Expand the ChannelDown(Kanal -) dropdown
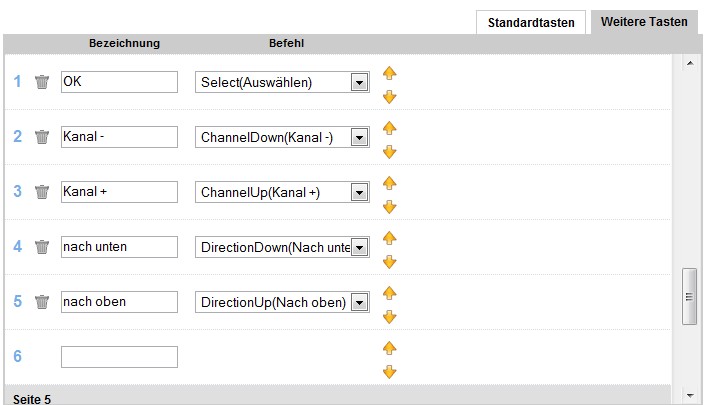This screenshot has height=405, width=708. [360, 137]
